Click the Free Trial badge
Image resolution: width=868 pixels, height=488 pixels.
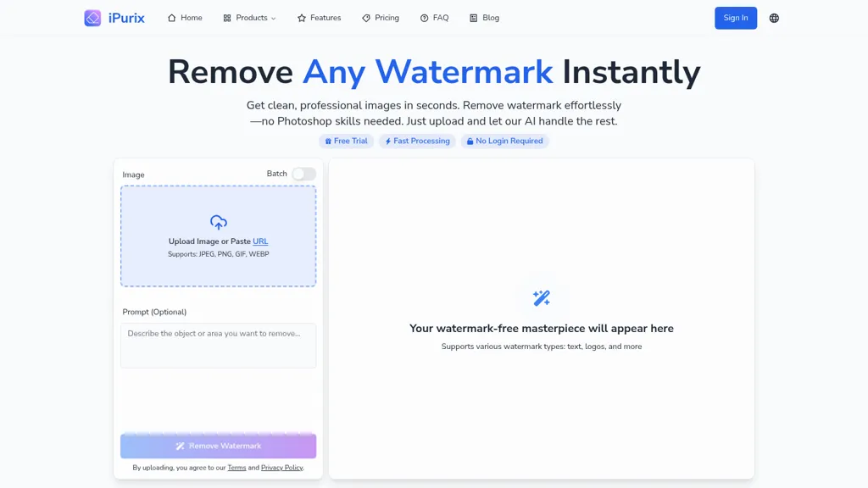pos(346,141)
